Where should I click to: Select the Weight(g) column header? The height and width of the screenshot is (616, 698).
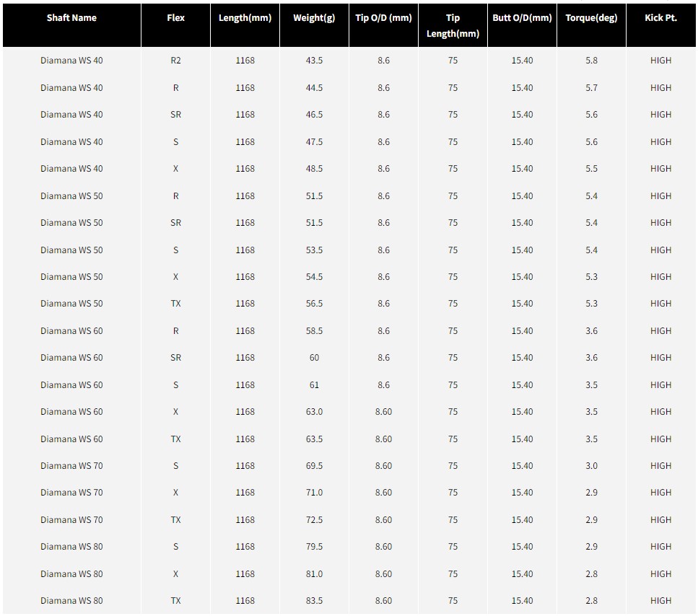click(x=314, y=18)
